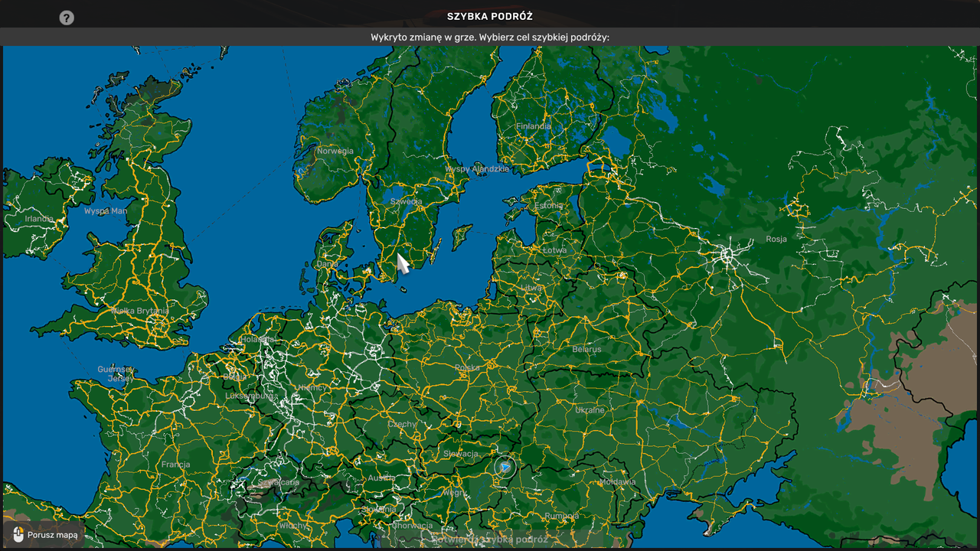Select the Rumunia label on the map
The image size is (980, 551).
pyautogui.click(x=563, y=515)
